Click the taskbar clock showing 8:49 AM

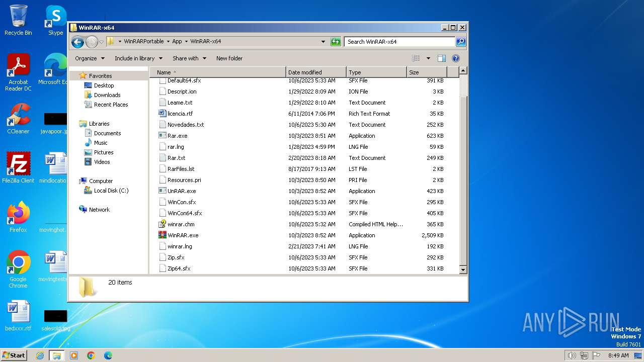click(x=618, y=355)
